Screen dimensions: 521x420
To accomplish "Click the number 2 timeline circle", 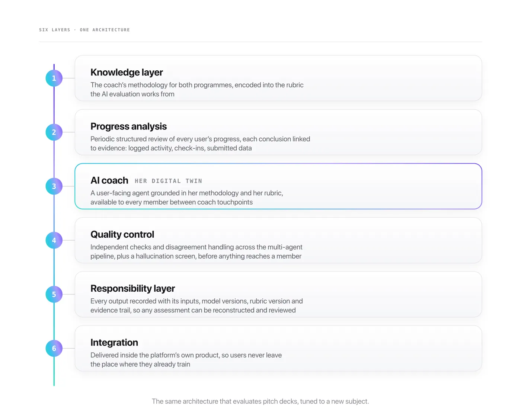I will (x=54, y=132).
